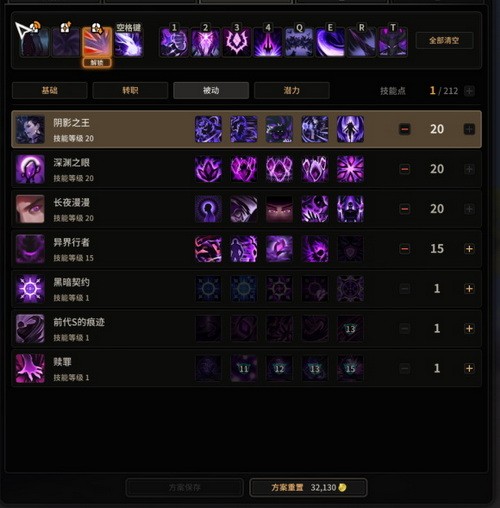The image size is (500, 508).
Task: Decrease 深渊之眼 level with minus button
Action: click(405, 169)
